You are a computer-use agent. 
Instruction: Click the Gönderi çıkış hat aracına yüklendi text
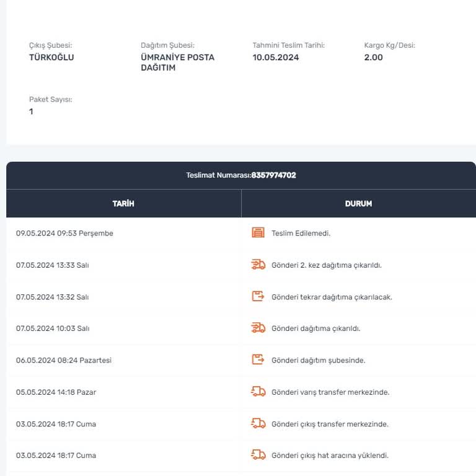coord(330,456)
